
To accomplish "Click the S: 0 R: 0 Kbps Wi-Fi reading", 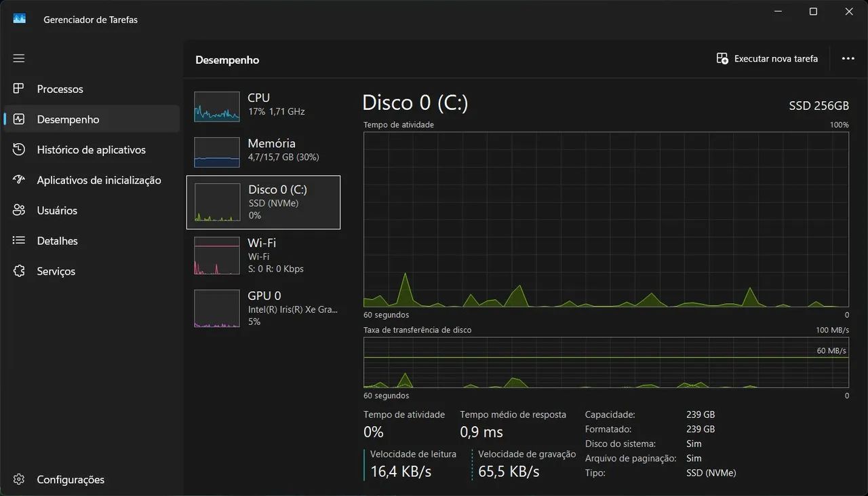I will (x=276, y=269).
